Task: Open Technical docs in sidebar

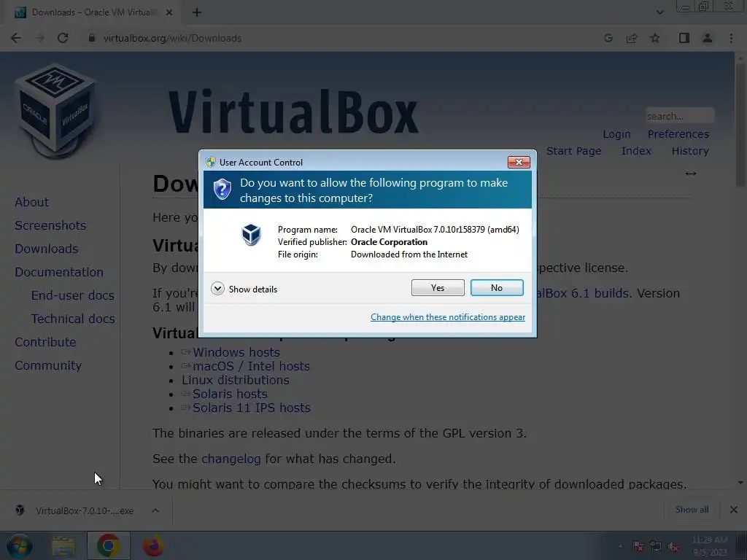Action: coord(73,319)
